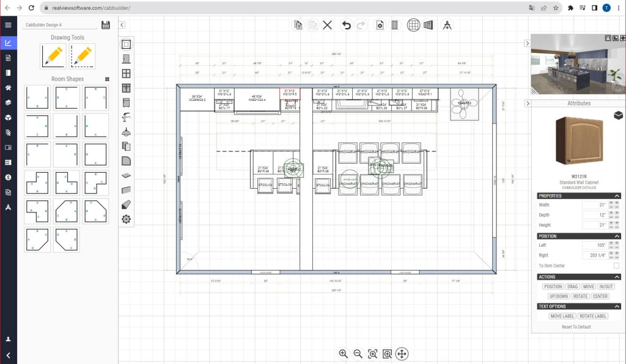Undo the last action
This screenshot has width=626, height=364.
click(x=346, y=25)
